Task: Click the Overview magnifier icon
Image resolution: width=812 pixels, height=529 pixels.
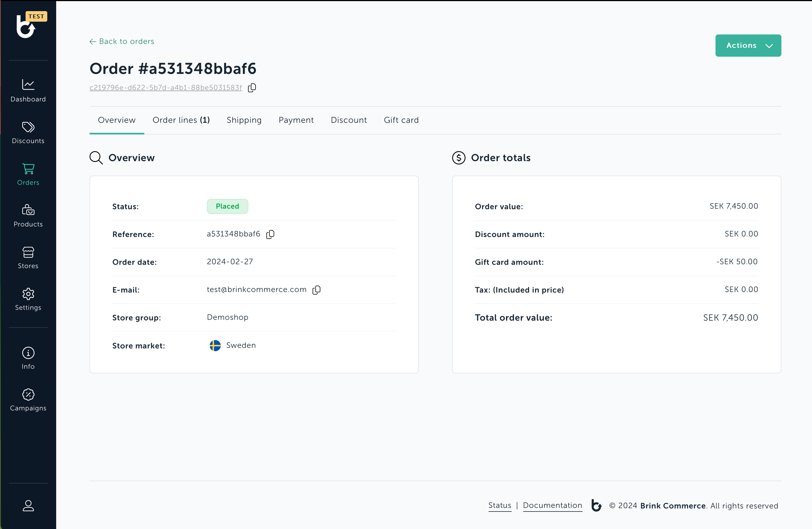Action: point(96,158)
